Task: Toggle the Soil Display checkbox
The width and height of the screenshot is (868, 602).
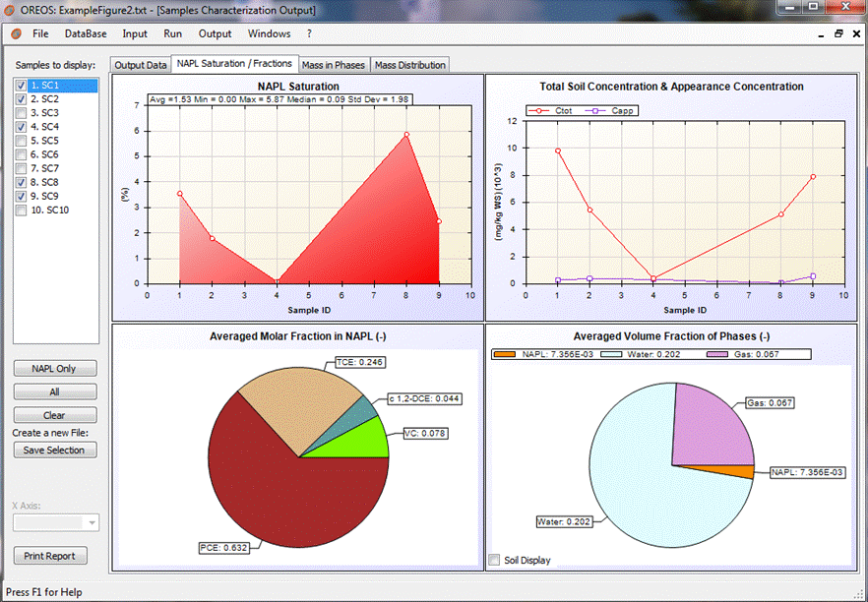Action: click(x=495, y=561)
